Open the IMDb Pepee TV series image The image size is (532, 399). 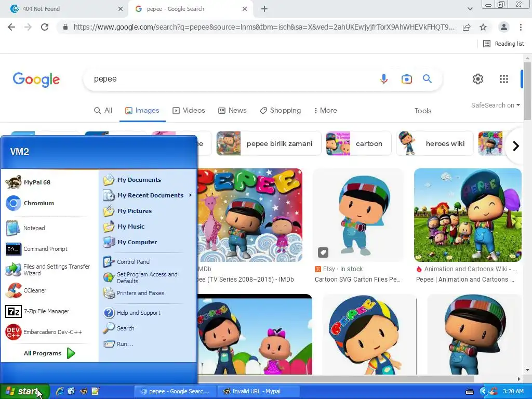coord(250,215)
